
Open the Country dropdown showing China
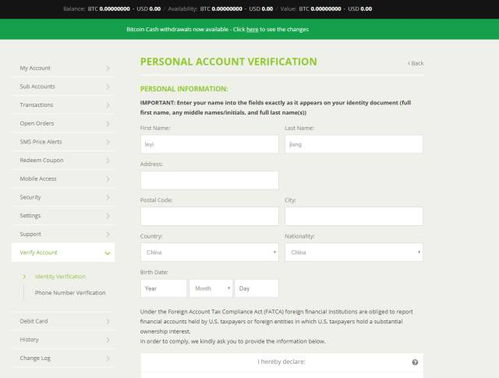pyautogui.click(x=209, y=252)
